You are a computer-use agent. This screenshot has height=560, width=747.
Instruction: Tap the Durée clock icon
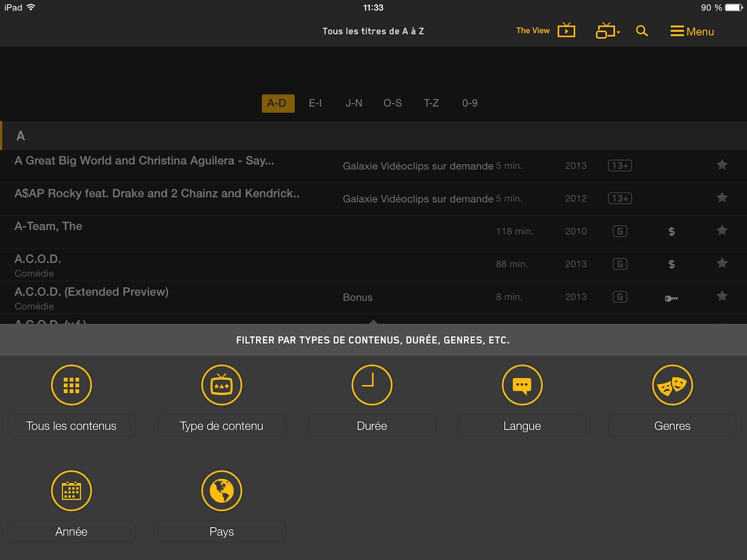click(x=371, y=385)
